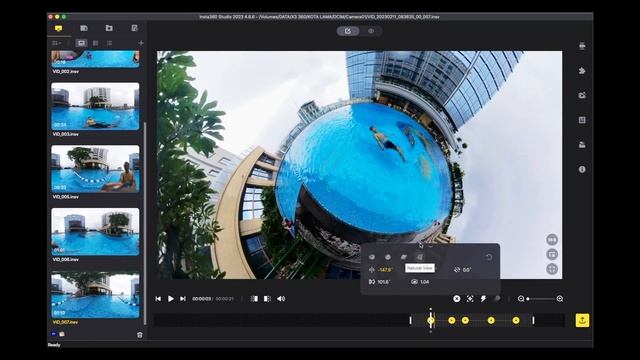The image size is (640, 360).
Task: Click the VID_006.insv file name
Action: (x=66, y=259)
